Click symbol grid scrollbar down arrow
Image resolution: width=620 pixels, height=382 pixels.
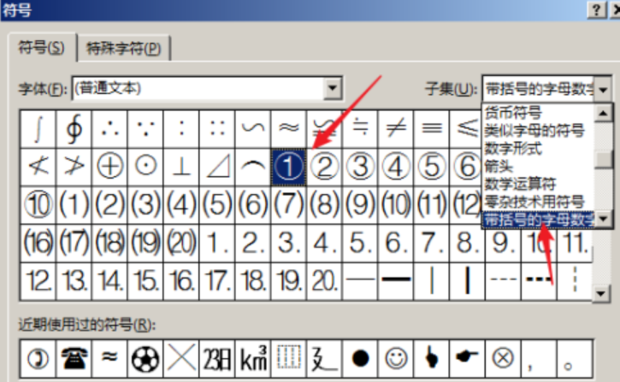601,293
